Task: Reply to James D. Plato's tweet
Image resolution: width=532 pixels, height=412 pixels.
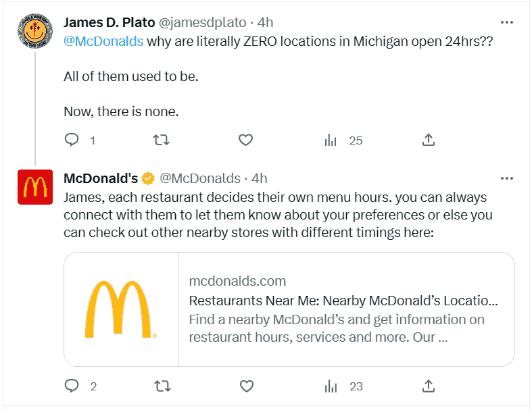Action: point(72,140)
